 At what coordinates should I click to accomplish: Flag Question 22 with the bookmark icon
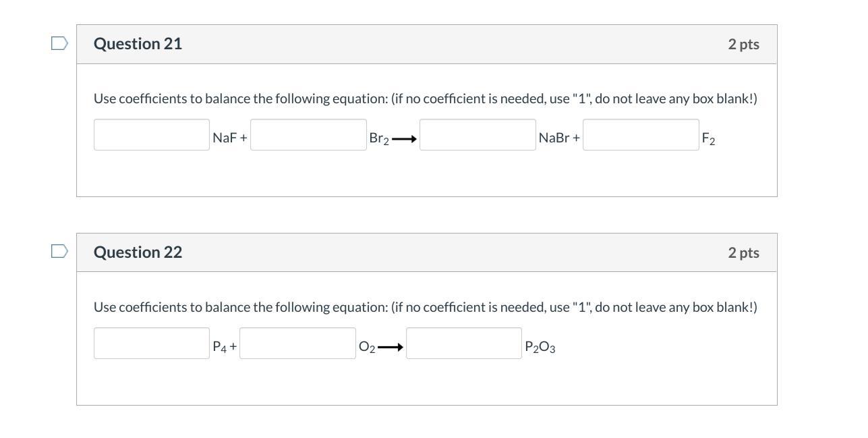(60, 252)
